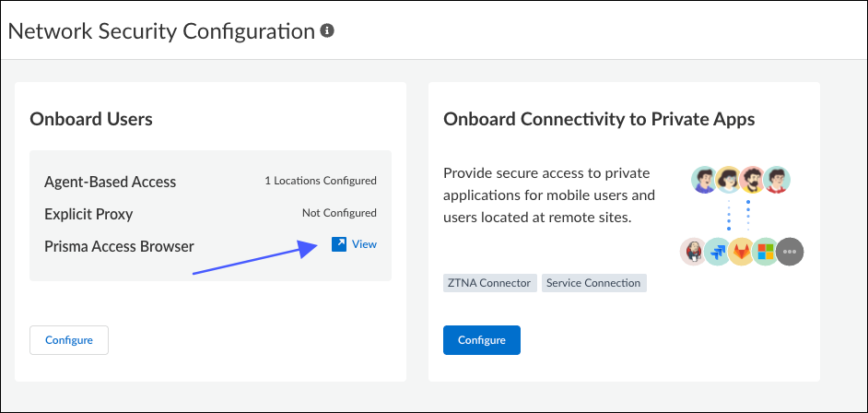Click the bearded user avatar
This screenshot has width=868, height=413.
tap(753, 180)
